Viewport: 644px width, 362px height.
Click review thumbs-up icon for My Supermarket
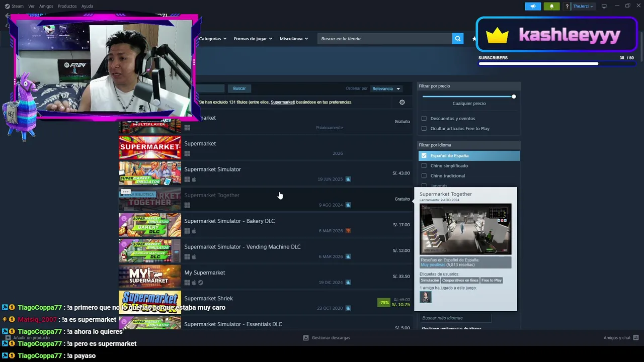coord(348,283)
